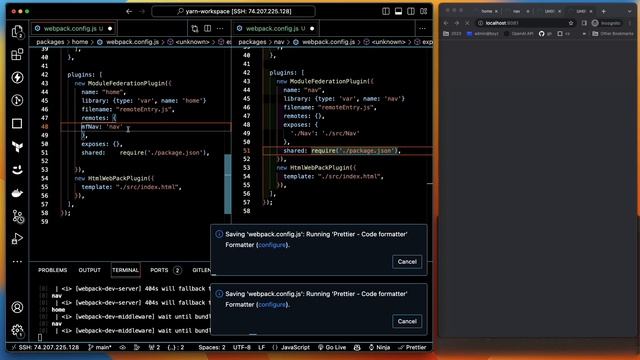
Task: Toggle Secondary Side Bar from title bar
Action: 411,11
